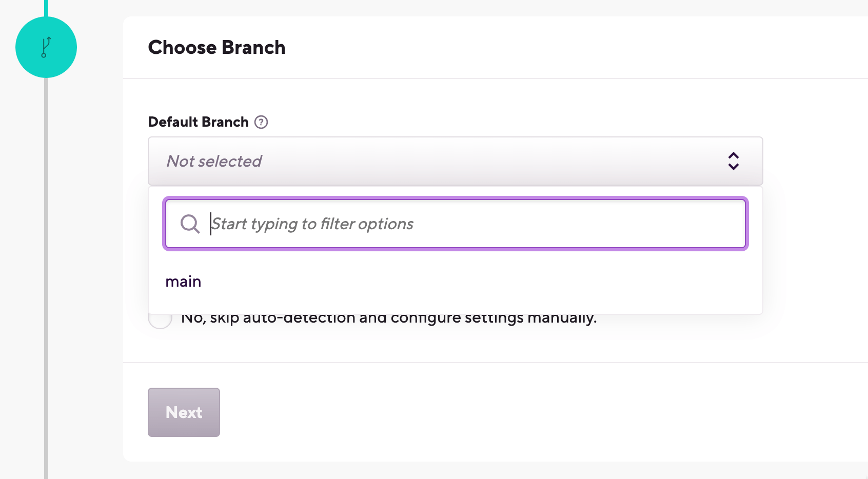Click the magnifier search icon in filter box
The image size is (868, 479).
[190, 224]
